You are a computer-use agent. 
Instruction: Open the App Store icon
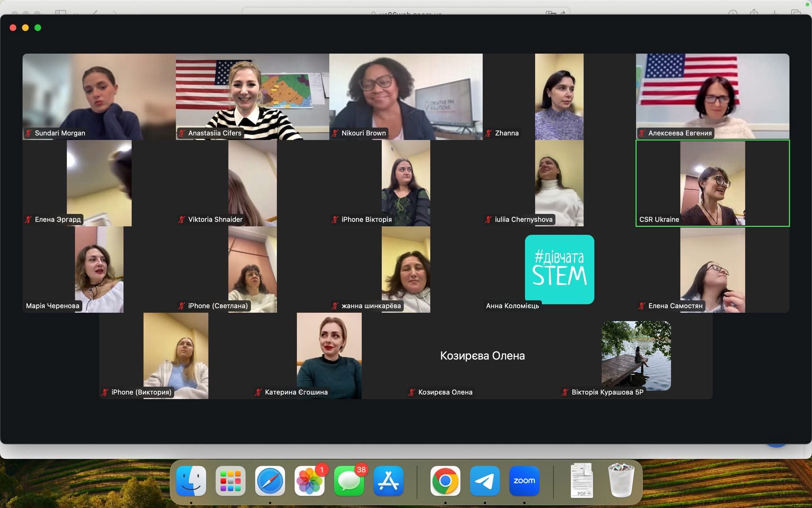pyautogui.click(x=389, y=481)
